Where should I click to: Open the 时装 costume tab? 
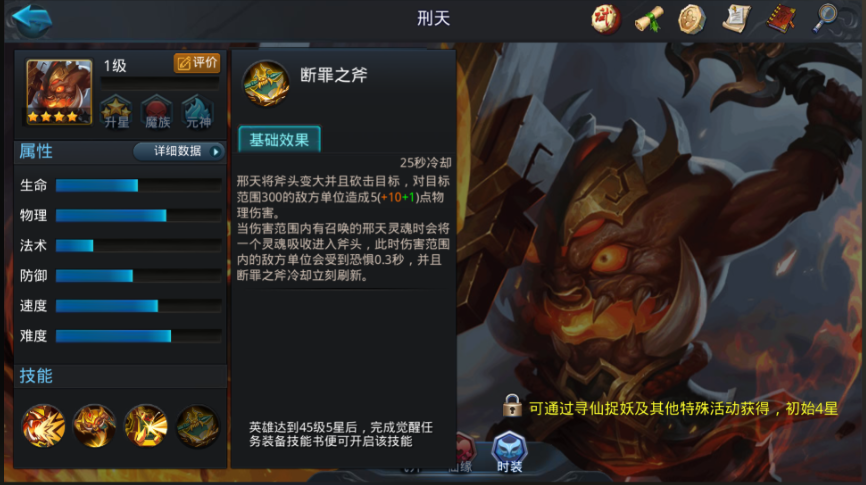pos(509,453)
